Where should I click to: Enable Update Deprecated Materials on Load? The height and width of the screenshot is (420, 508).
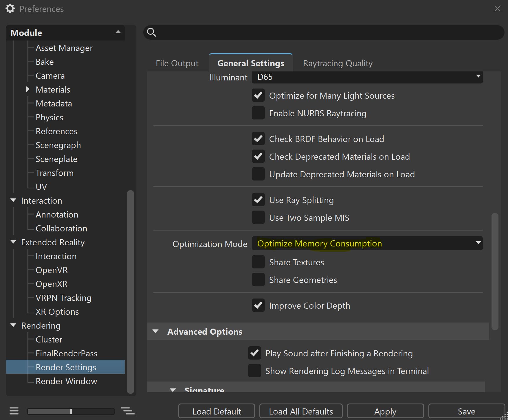[x=258, y=174]
